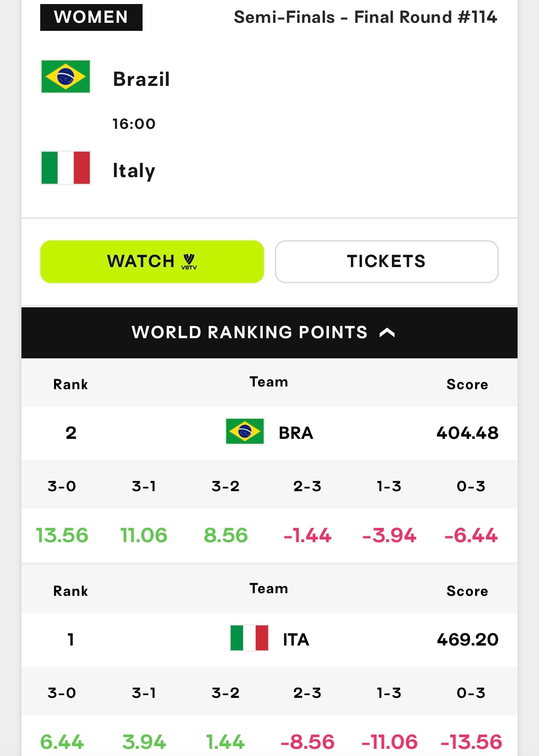Click the VBTV logo on Watch button
This screenshot has height=756, width=539.
pos(189,262)
